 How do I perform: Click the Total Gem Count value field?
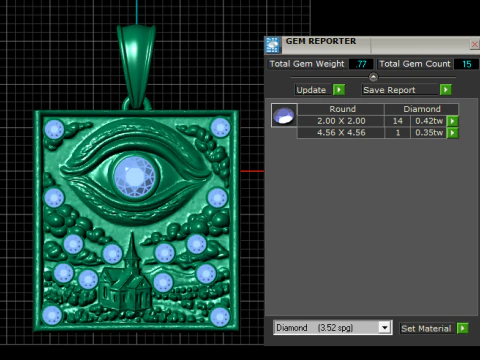(x=466, y=64)
